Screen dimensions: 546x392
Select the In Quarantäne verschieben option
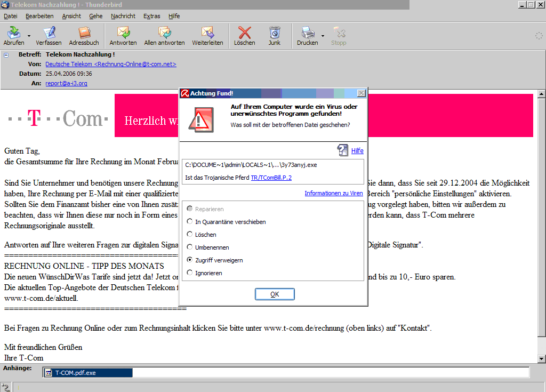189,221
